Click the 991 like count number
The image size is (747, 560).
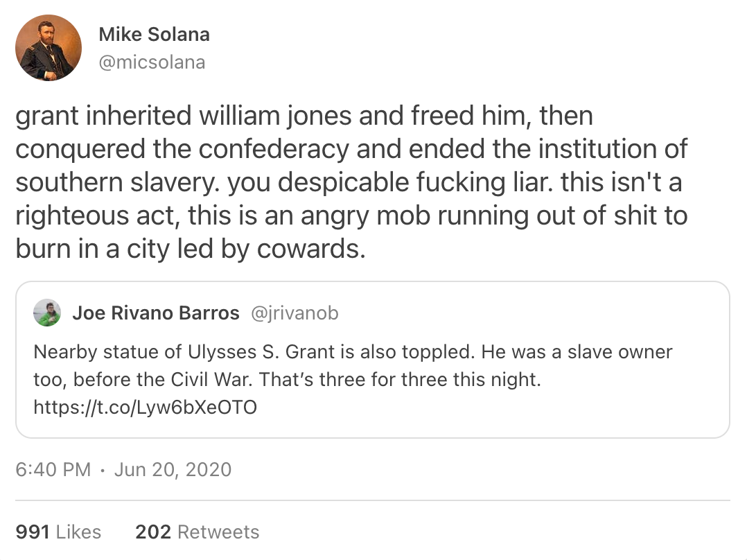point(33,532)
